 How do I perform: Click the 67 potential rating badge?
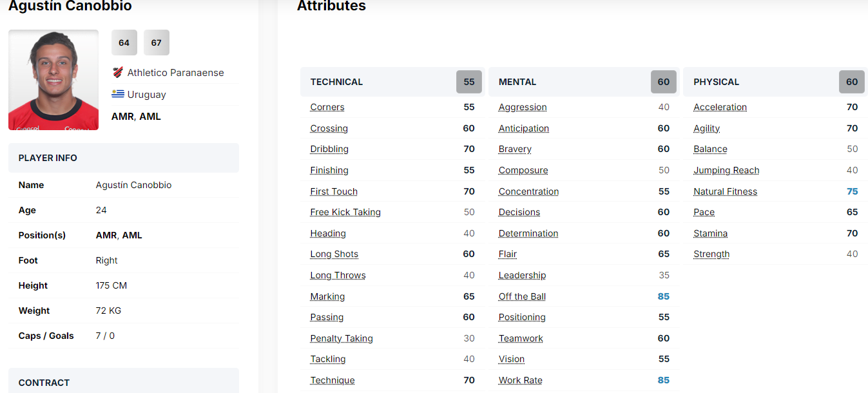tap(156, 43)
